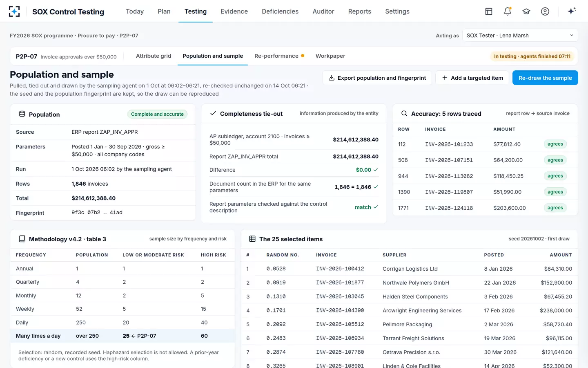Click the orange dot on Re-performance tab
The image size is (588, 368).
point(303,56)
